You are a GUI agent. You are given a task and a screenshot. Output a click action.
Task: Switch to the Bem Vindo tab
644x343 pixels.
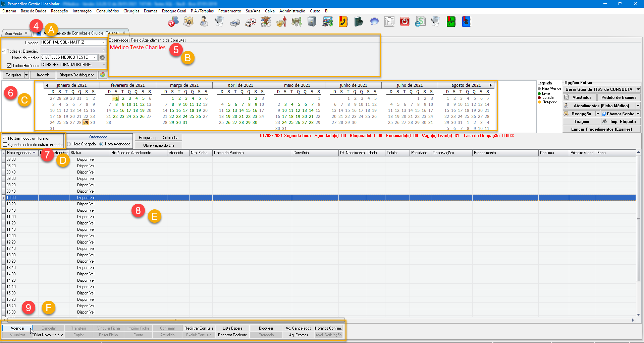pos(13,33)
